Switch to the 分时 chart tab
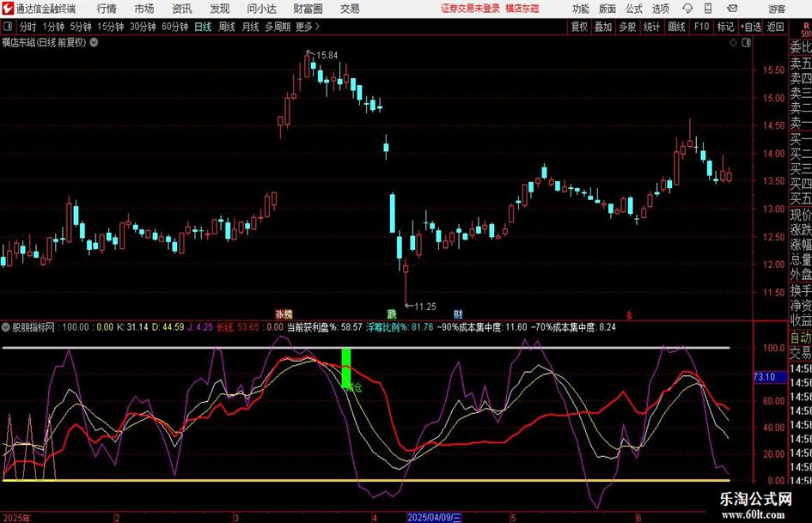 [x=27, y=27]
